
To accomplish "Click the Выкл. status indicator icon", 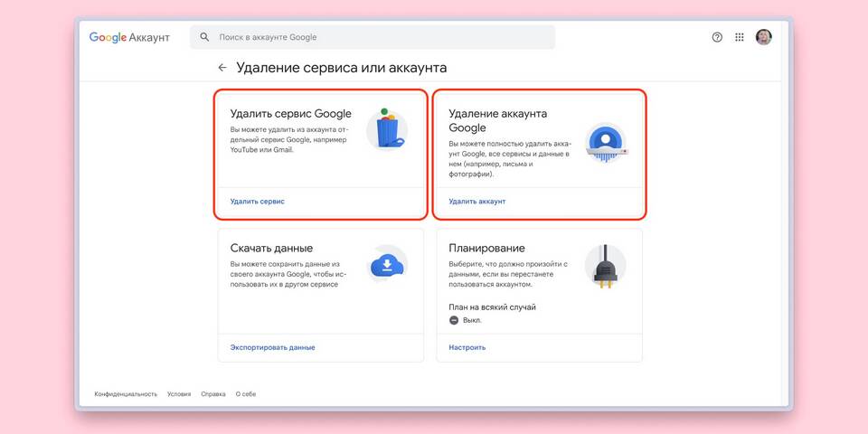I will coord(454,320).
